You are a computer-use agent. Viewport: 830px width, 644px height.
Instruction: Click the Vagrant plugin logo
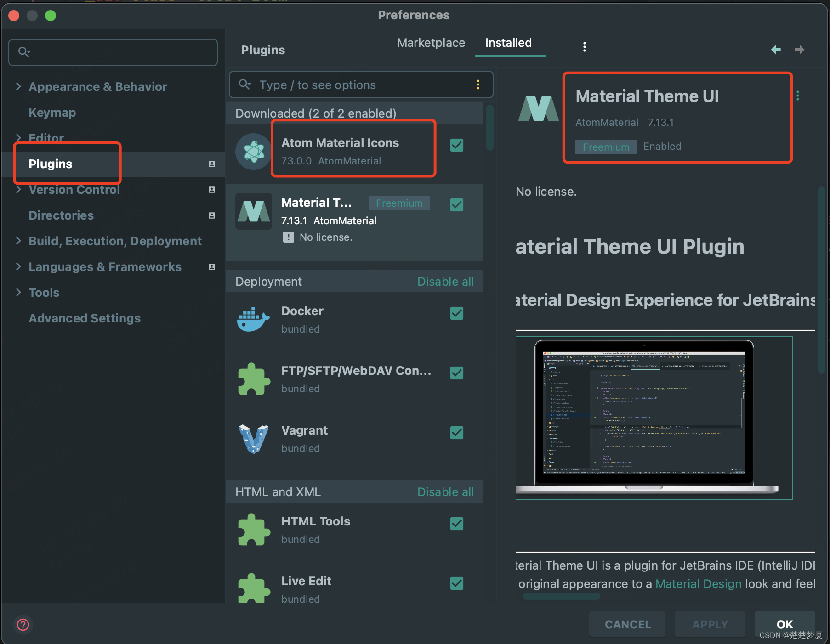click(254, 439)
